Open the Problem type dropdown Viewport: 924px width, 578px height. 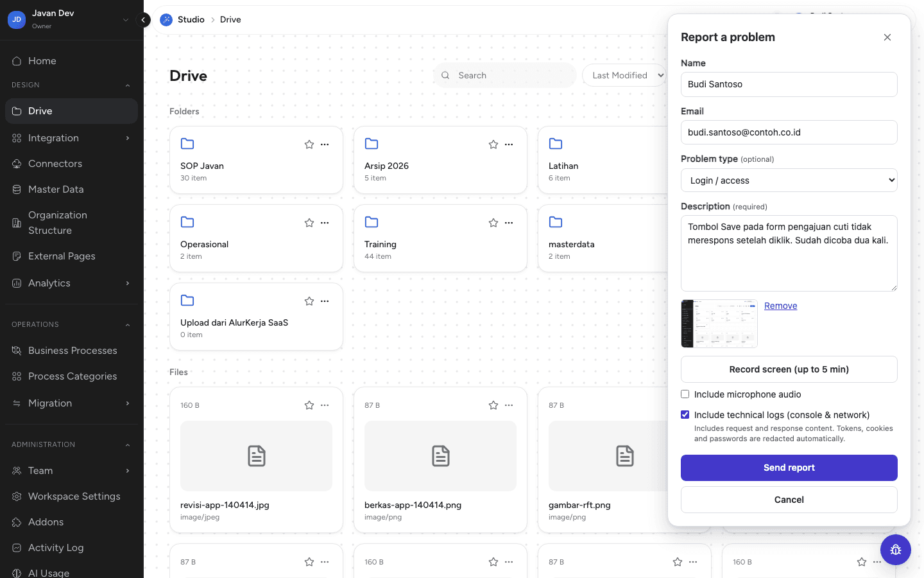pyautogui.click(x=789, y=180)
